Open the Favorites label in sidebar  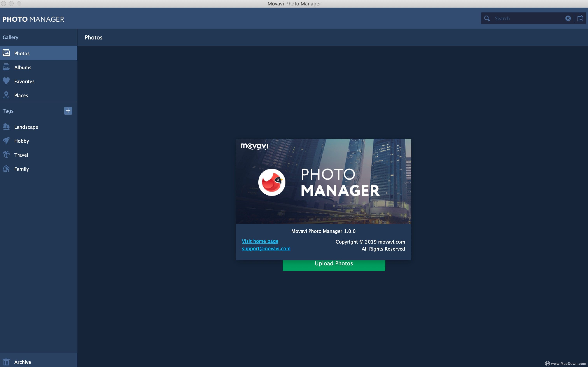pos(24,82)
